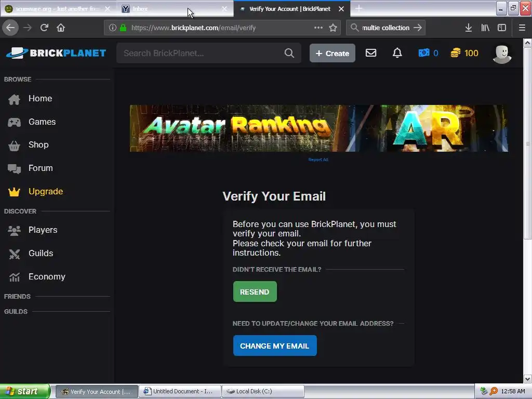Click the green padlock security icon

click(x=123, y=28)
